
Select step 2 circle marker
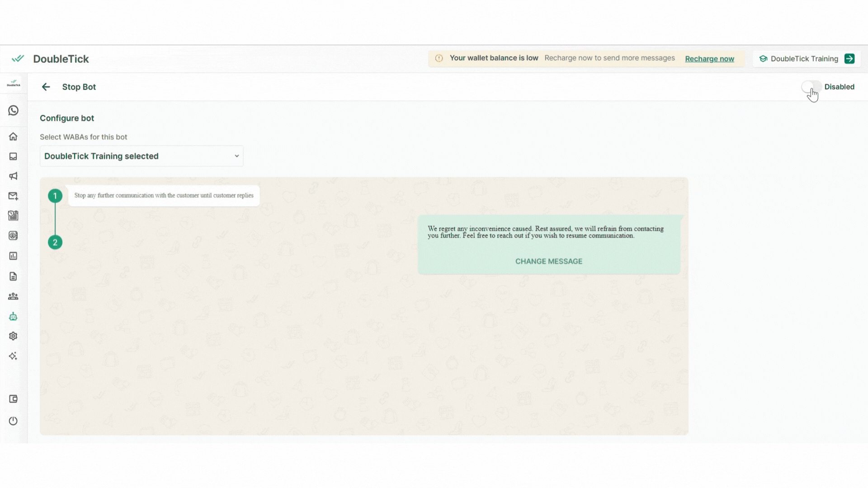tap(55, 243)
